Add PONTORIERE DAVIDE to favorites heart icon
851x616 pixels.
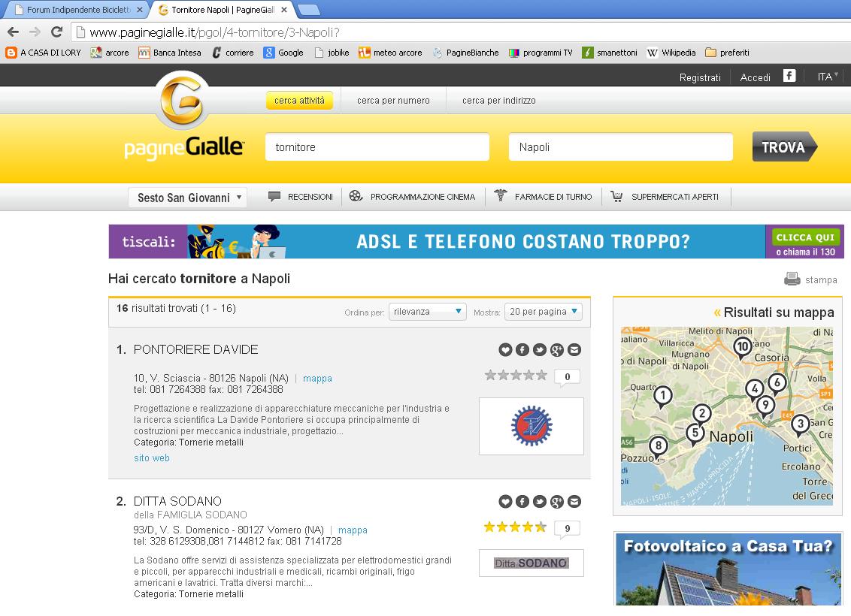coord(505,350)
